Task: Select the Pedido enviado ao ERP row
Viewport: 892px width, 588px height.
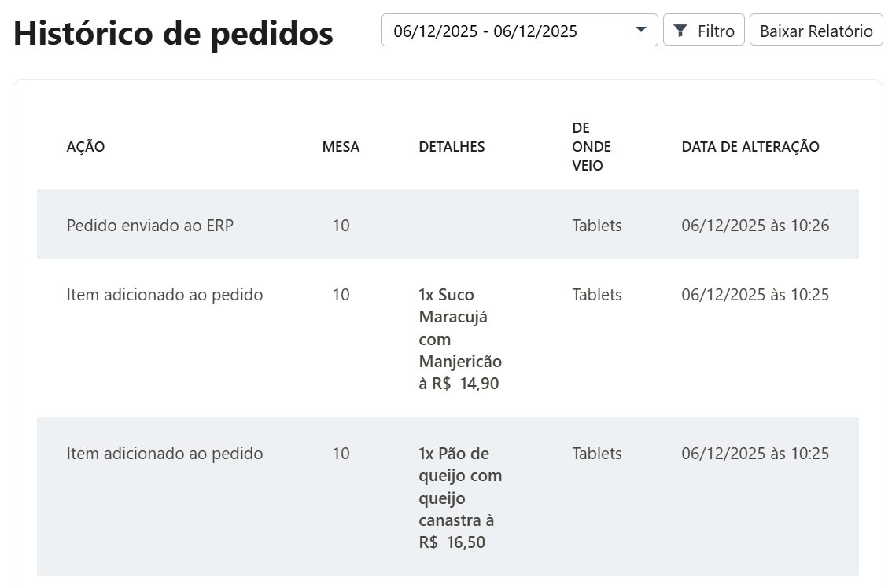Action: (448, 225)
